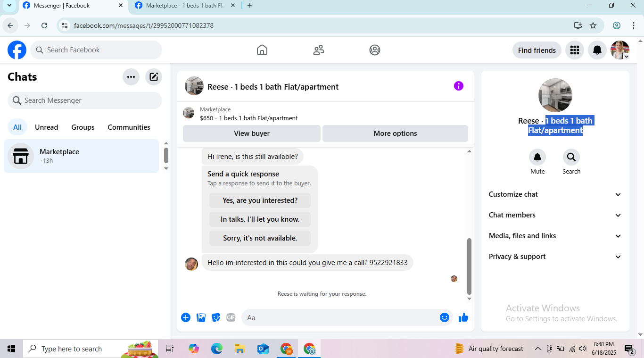Focus the Search Facebook field
The width and height of the screenshot is (644, 358).
[x=96, y=50]
